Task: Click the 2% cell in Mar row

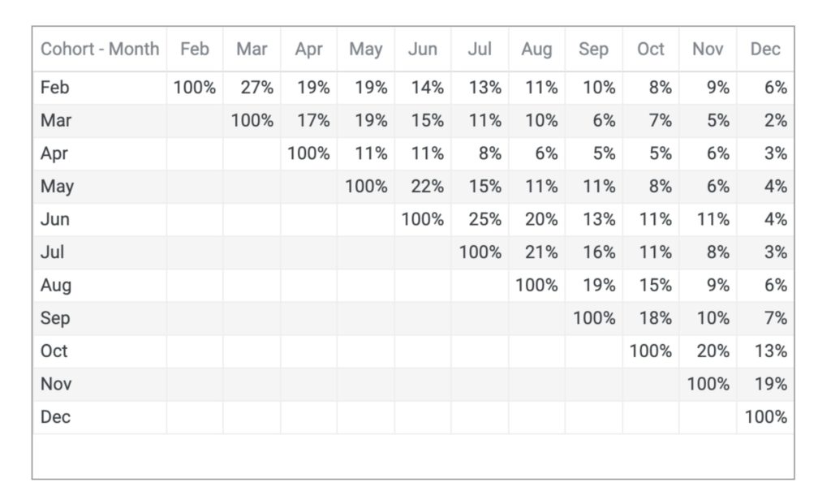Action: pos(775,120)
